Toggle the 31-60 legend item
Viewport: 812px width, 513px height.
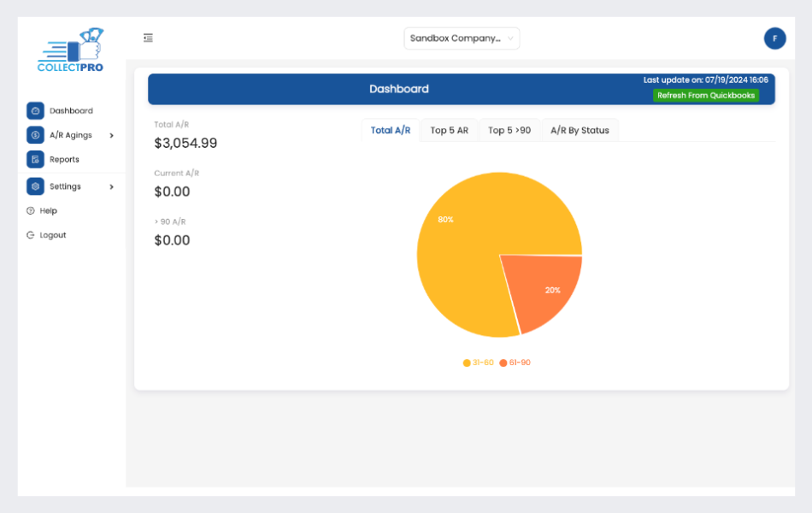point(479,363)
